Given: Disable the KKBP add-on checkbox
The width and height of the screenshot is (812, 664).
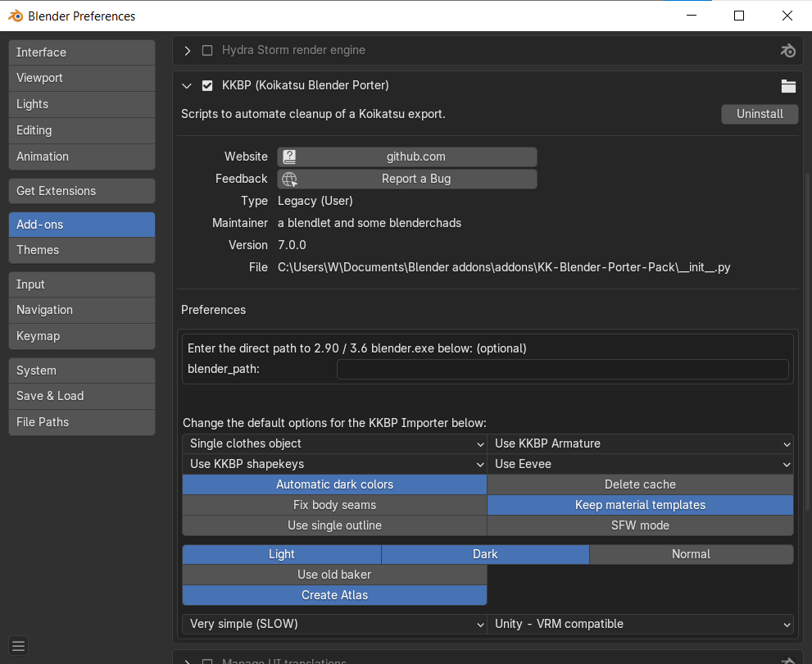Looking at the screenshot, I should tap(207, 85).
